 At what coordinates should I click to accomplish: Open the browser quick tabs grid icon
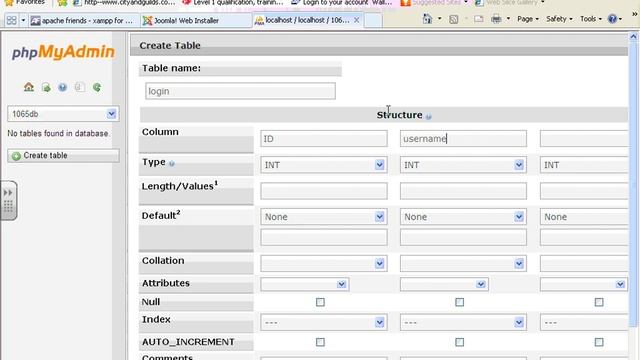click(11, 20)
